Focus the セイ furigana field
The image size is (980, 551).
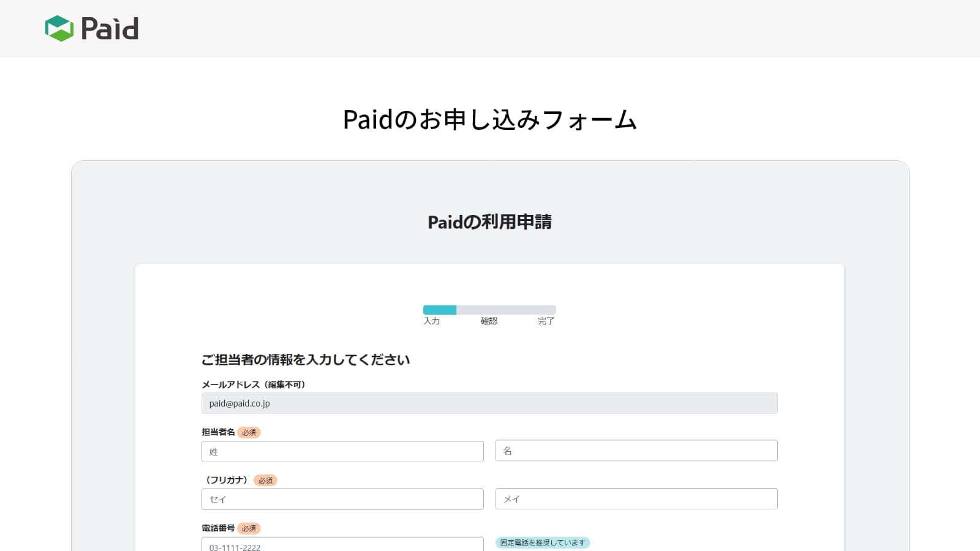pos(342,500)
